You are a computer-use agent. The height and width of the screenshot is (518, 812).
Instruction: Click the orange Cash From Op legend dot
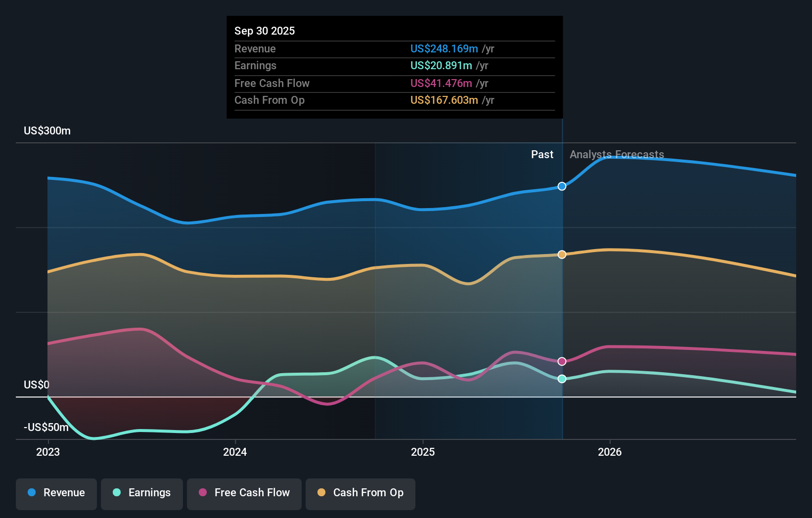pos(320,492)
